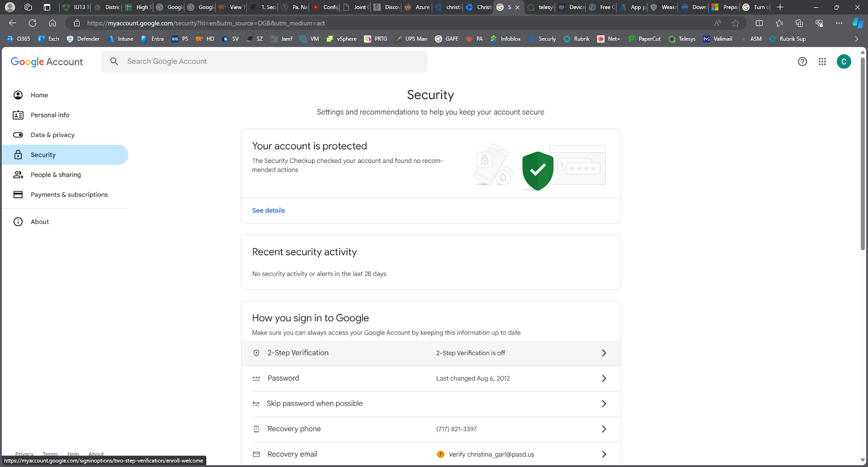868x467 pixels.
Task: Open tab actions menu icon
Action: 47,7
